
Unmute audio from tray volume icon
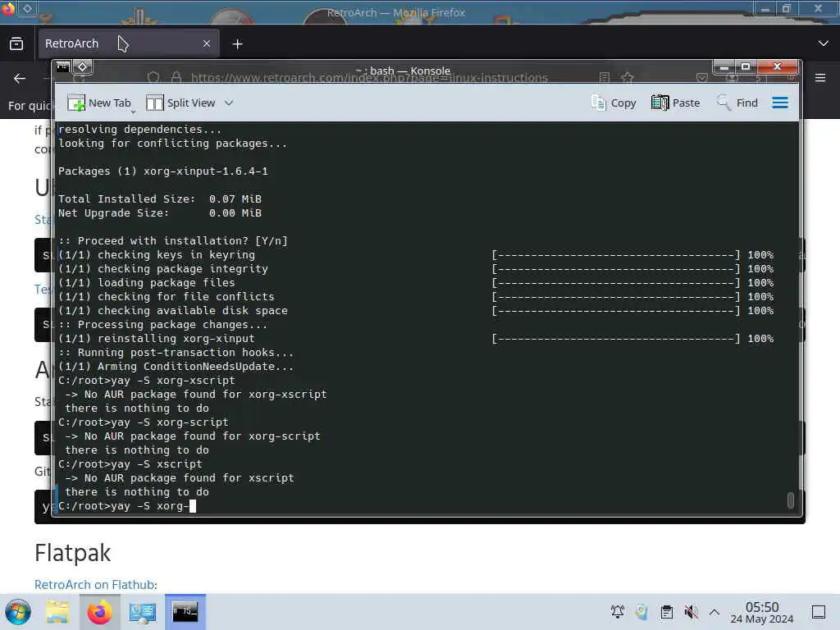691,612
